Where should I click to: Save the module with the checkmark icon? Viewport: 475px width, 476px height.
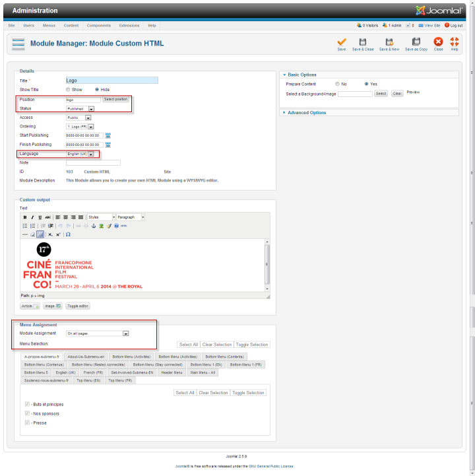342,44
